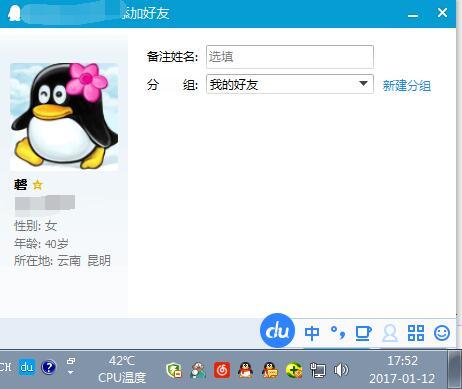Open the NetEase Music tray icon
462x389 pixels.
pyautogui.click(x=222, y=370)
